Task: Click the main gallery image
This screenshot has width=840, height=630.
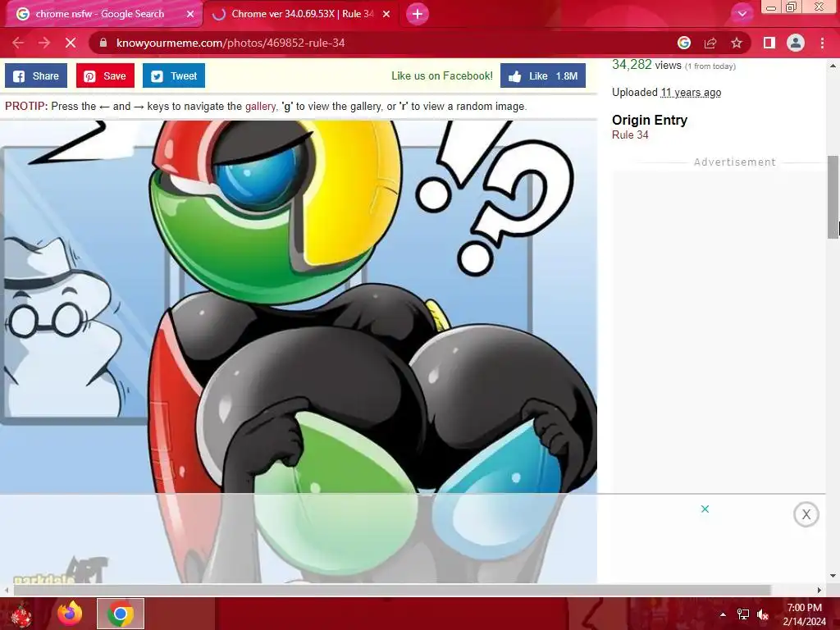Action: (x=299, y=307)
